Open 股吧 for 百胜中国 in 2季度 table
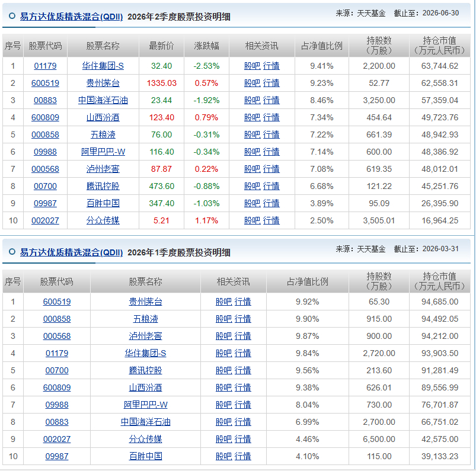The height and width of the screenshot is (471, 476). tap(253, 203)
